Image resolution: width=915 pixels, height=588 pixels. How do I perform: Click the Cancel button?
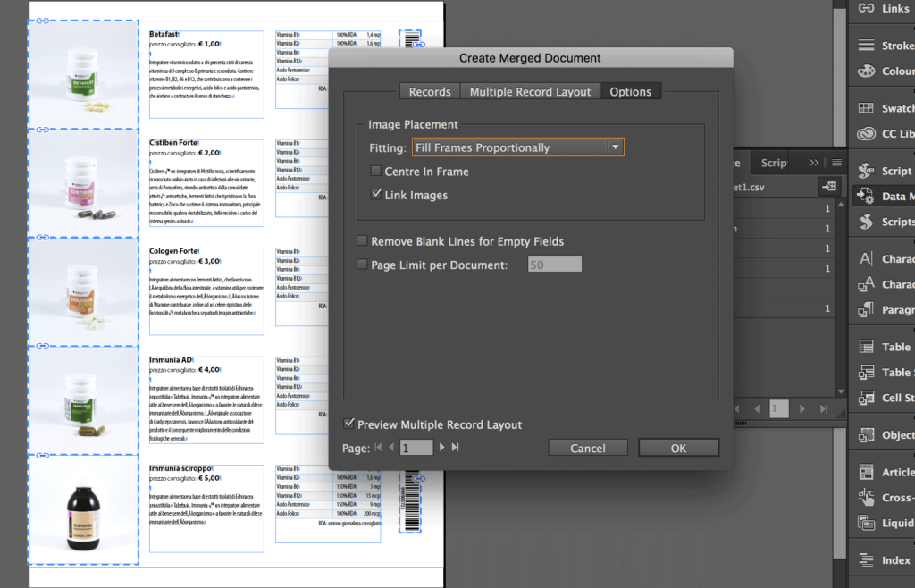coord(588,448)
